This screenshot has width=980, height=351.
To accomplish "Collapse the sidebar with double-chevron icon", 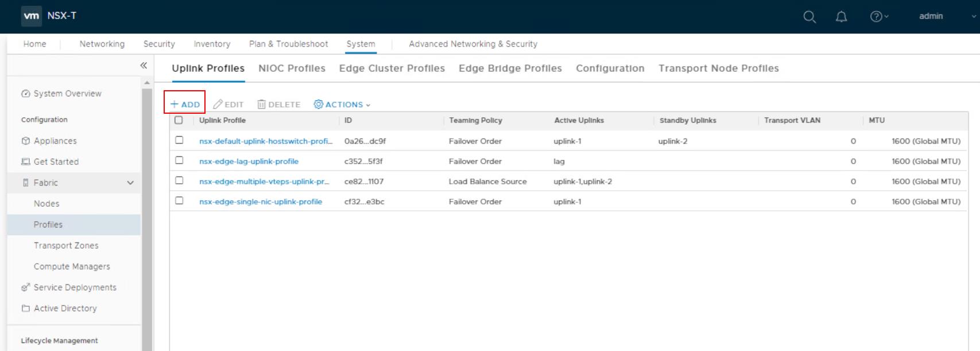I will tap(144, 65).
